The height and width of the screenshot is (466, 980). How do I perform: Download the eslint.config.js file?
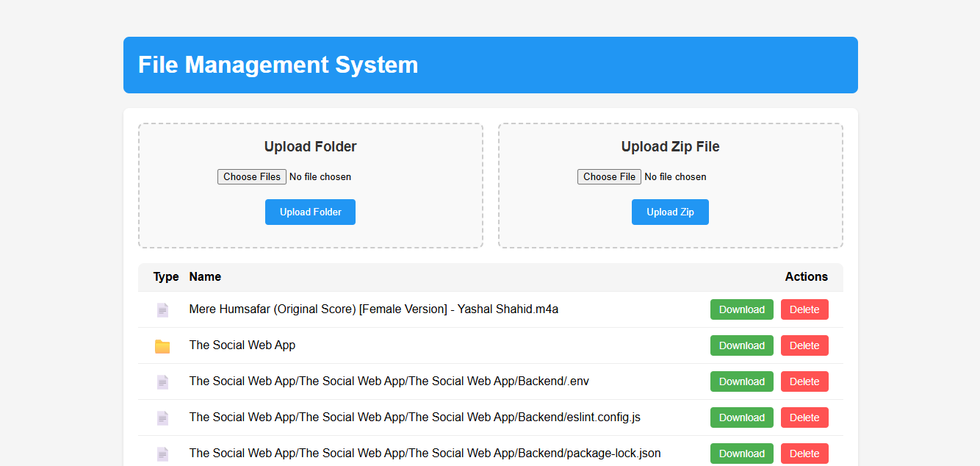tap(741, 417)
